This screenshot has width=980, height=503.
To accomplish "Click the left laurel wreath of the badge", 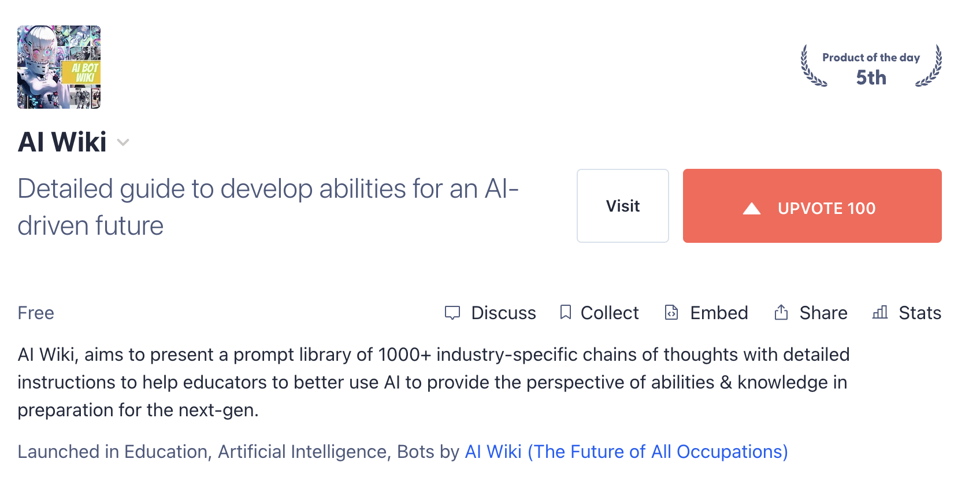I will [811, 68].
